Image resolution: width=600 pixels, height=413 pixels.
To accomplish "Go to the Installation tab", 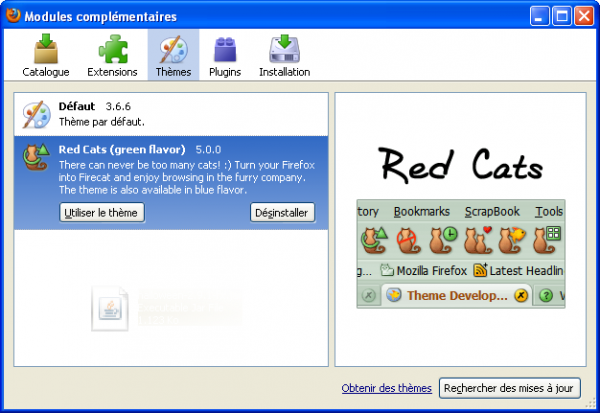I will click(284, 55).
